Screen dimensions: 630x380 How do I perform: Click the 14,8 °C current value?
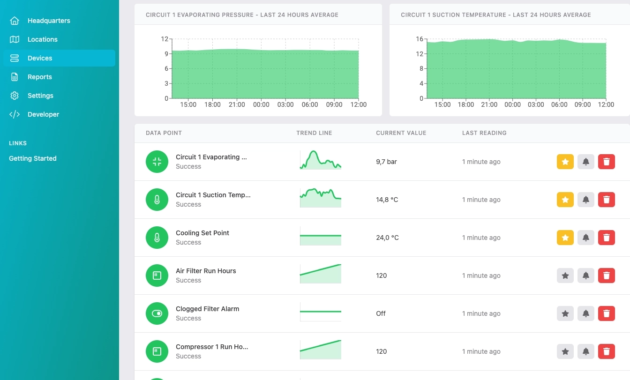tap(387, 200)
